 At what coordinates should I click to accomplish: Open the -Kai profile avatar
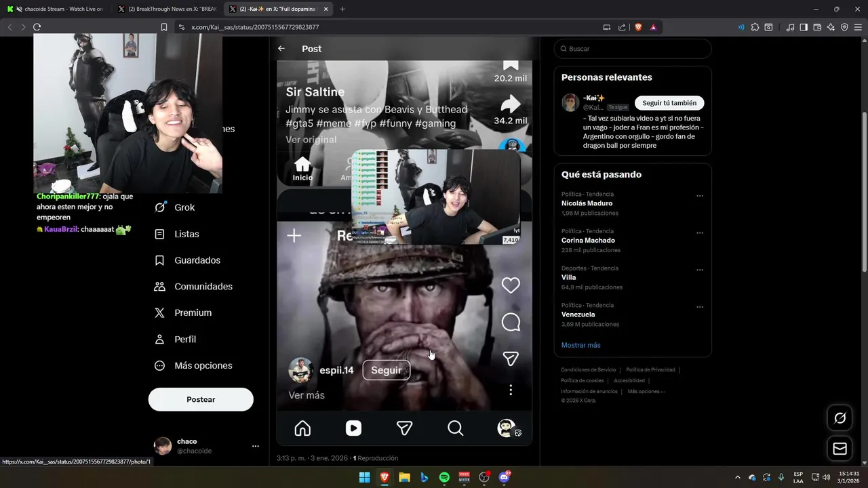click(570, 103)
